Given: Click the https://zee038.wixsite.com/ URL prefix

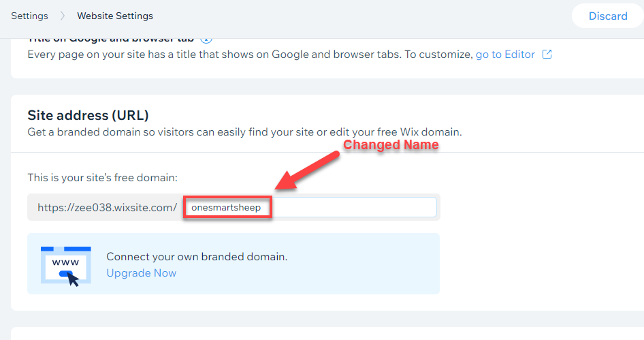Looking at the screenshot, I should coord(107,208).
